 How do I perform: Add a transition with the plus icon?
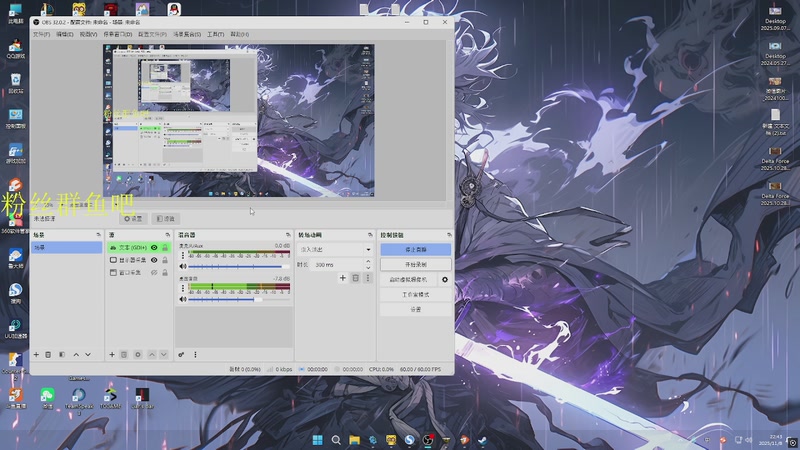pyautogui.click(x=343, y=278)
